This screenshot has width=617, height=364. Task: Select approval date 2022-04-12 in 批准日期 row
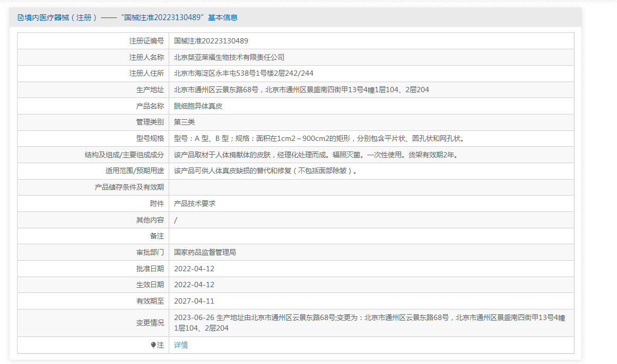[x=194, y=269]
